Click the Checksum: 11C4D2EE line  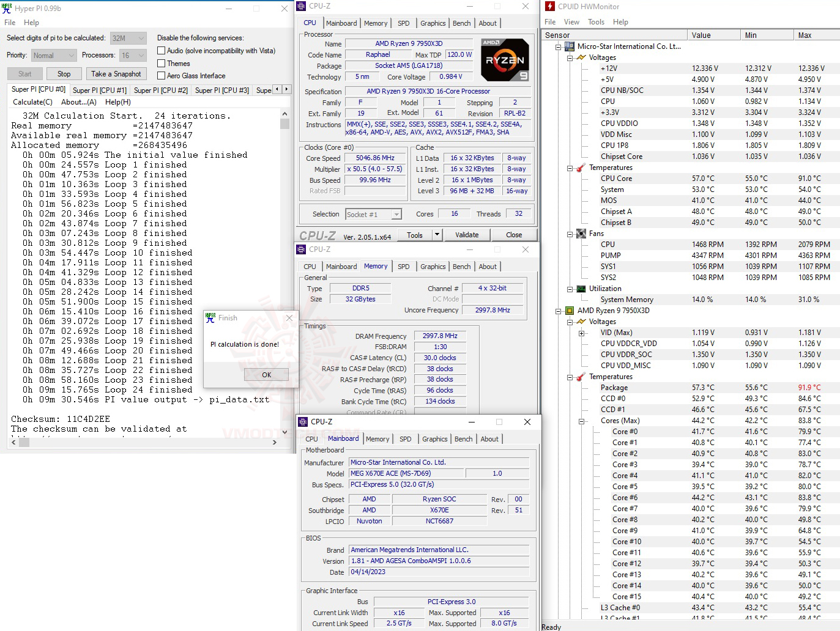(x=61, y=419)
